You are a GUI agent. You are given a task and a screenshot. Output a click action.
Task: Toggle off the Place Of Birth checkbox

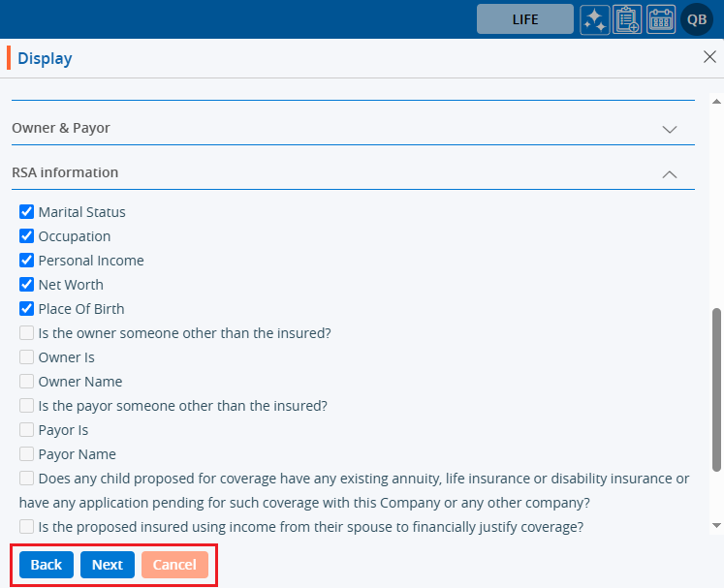point(27,309)
